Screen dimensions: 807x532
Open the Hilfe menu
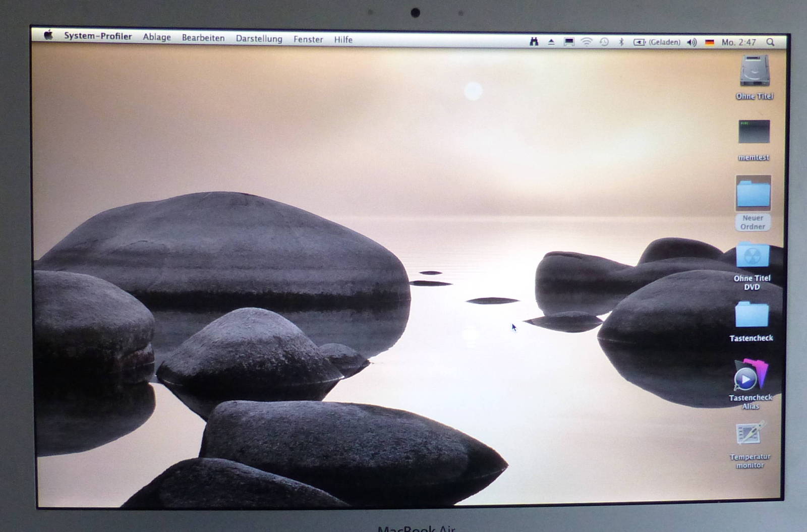pos(343,40)
